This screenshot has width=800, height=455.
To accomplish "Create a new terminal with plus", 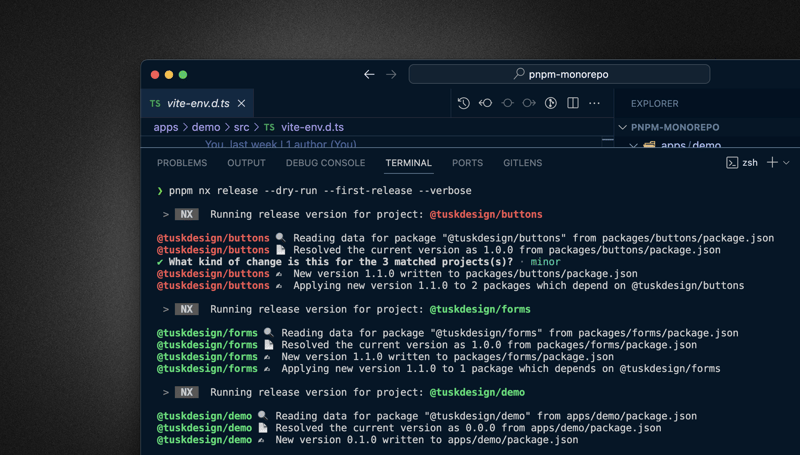I will click(x=772, y=162).
